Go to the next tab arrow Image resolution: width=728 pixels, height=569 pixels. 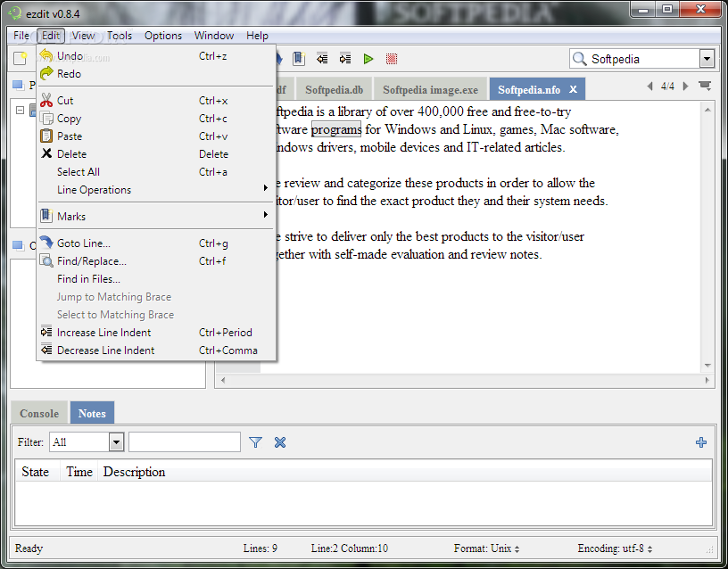click(685, 86)
